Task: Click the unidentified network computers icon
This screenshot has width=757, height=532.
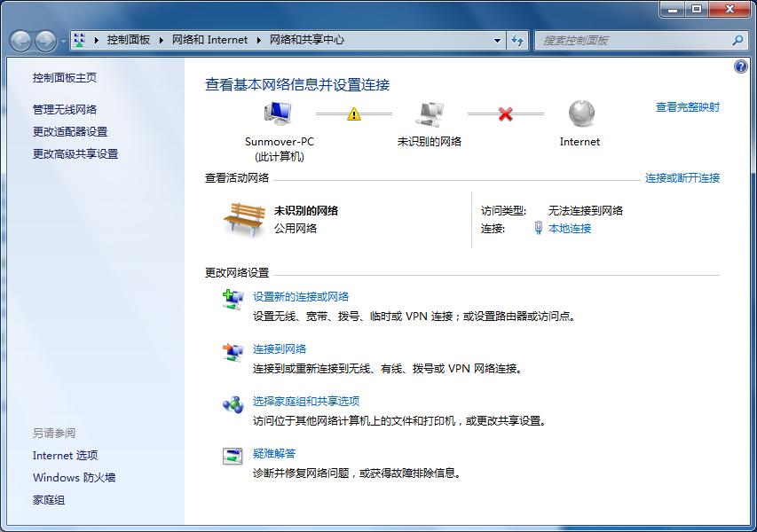Action: pos(430,113)
